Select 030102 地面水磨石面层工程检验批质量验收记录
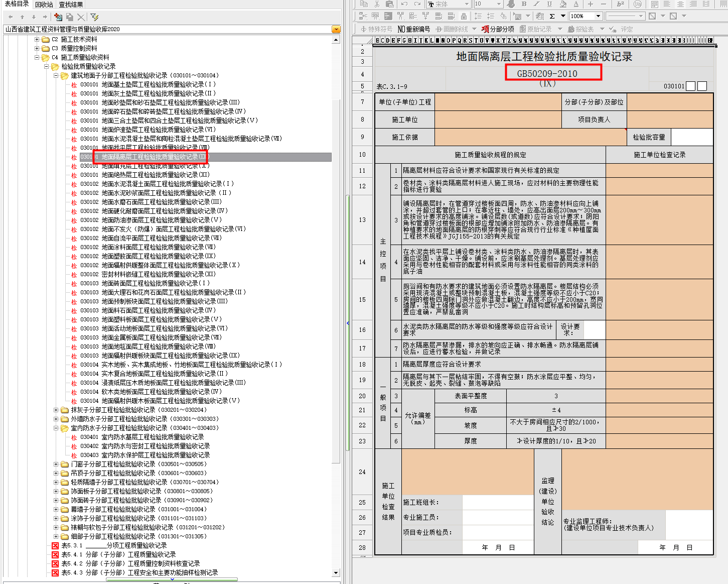Screen dimensions: 728x584 (151, 202)
